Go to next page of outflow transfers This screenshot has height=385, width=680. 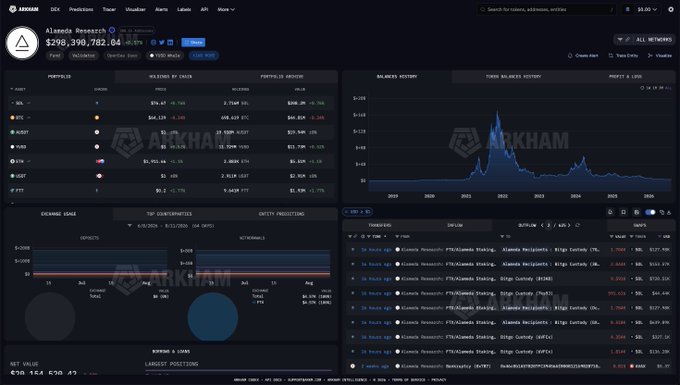pos(569,225)
